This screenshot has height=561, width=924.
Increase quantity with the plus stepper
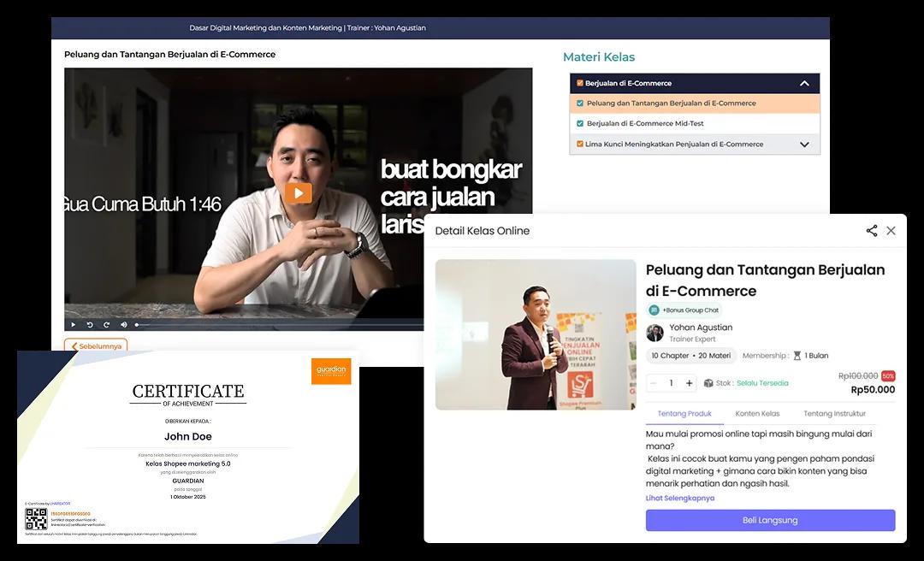point(690,383)
